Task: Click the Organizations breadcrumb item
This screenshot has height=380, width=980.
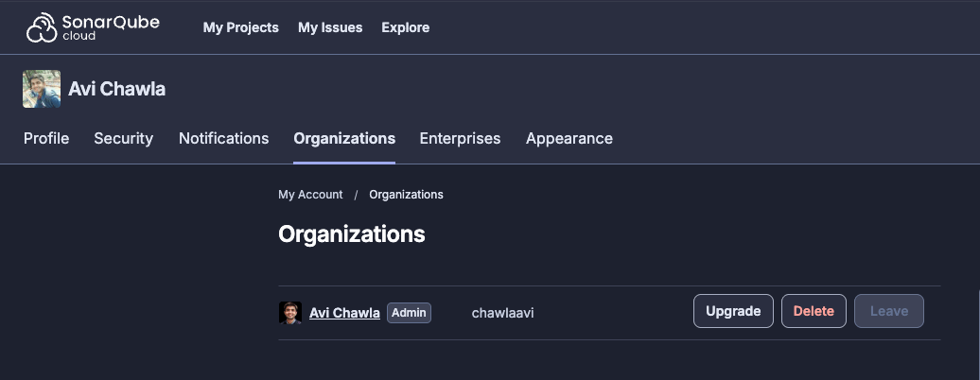Action: (406, 195)
